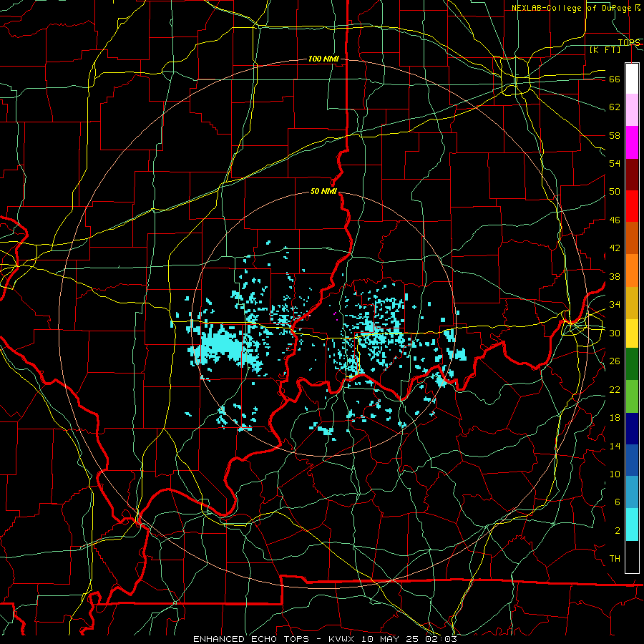The image size is (644, 644).
Task: Click the "50 NMI" range ring label
Action: (x=323, y=191)
